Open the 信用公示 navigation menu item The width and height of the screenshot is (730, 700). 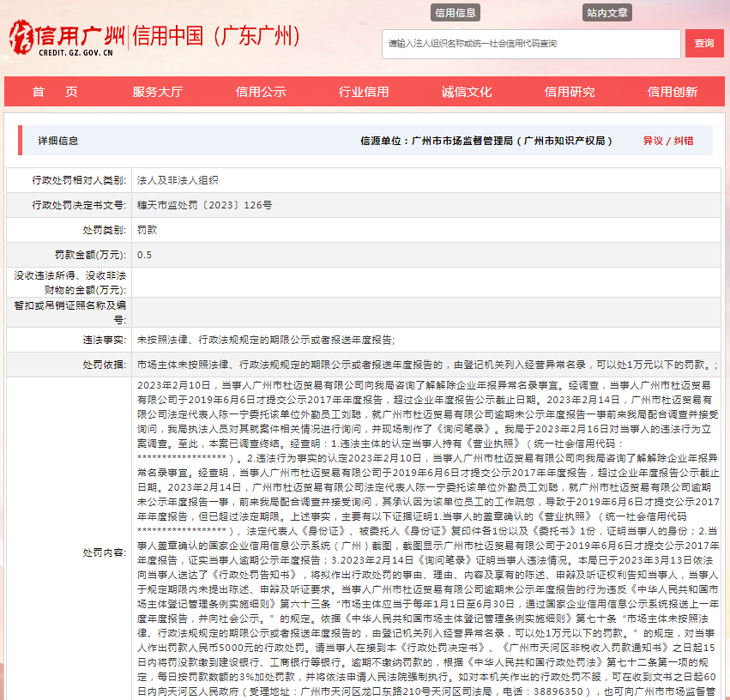tap(261, 93)
